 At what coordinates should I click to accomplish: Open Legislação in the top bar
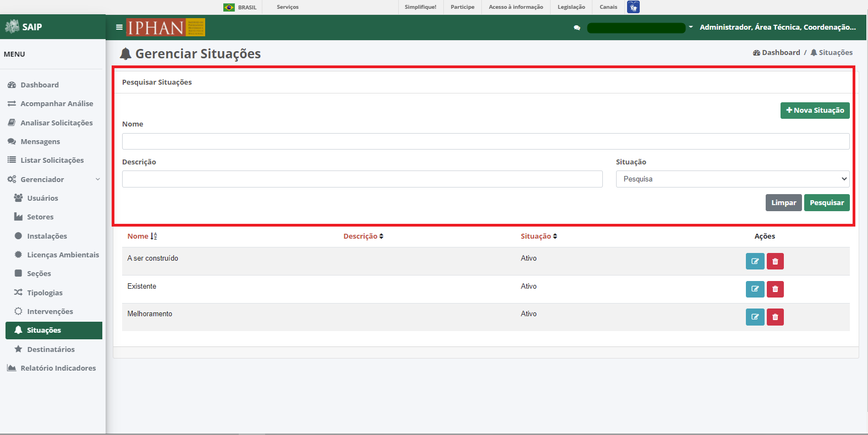click(572, 7)
